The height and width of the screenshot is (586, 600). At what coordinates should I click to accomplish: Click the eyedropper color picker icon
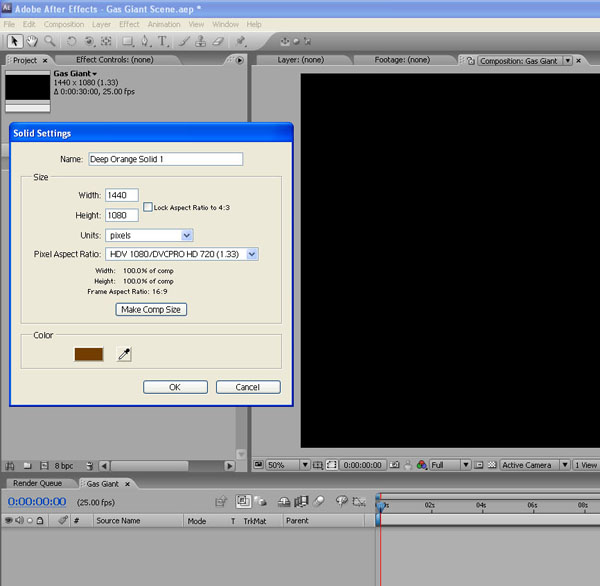point(125,353)
